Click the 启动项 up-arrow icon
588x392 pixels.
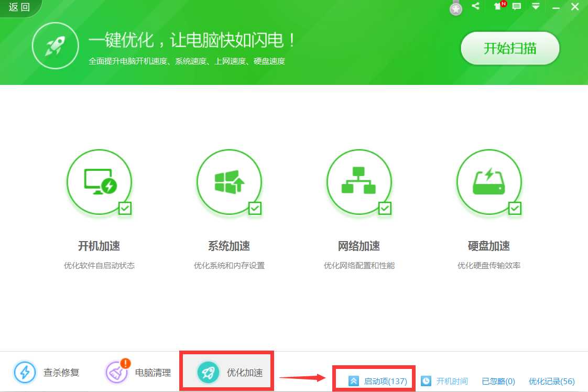pyautogui.click(x=354, y=381)
